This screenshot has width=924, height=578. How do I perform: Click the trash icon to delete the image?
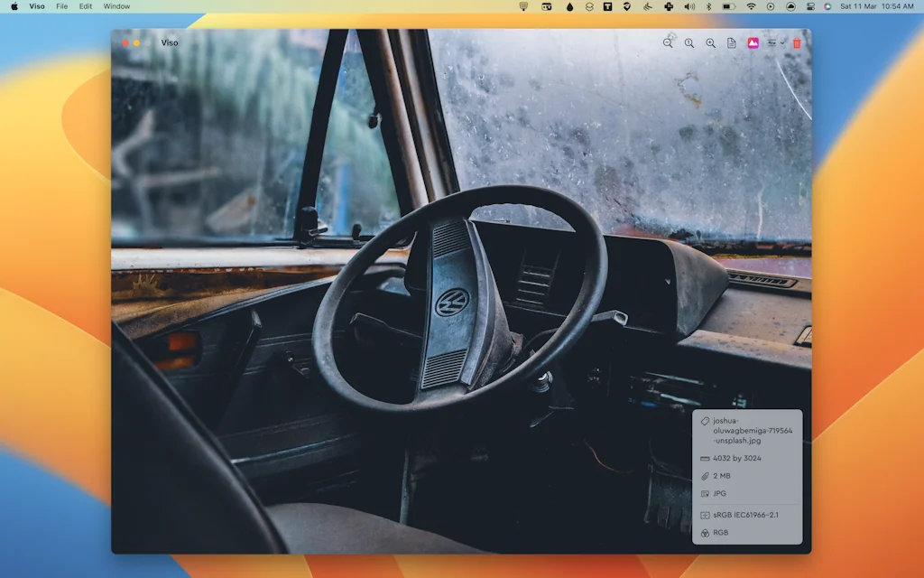(798, 42)
